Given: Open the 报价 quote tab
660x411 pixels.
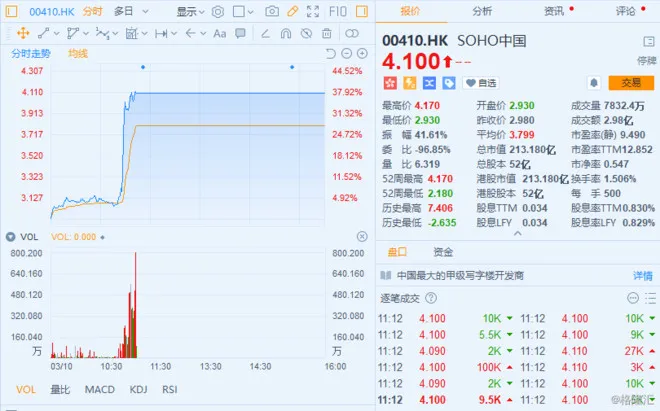Looking at the screenshot, I should click(410, 11).
